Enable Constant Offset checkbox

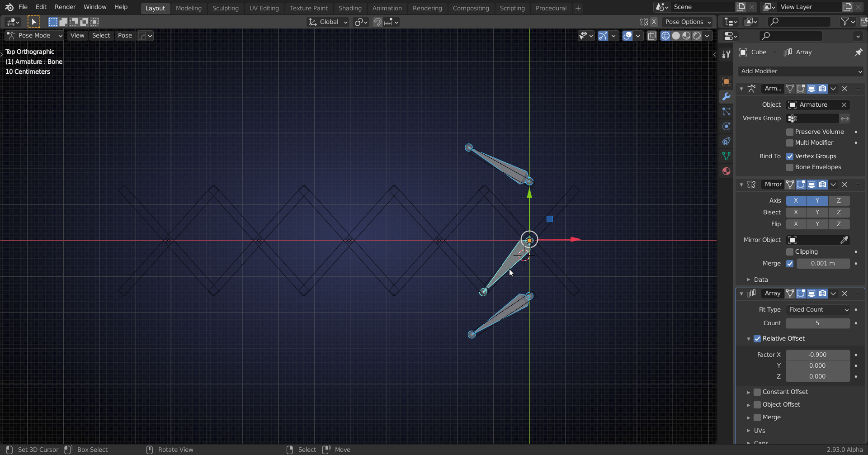(x=757, y=392)
